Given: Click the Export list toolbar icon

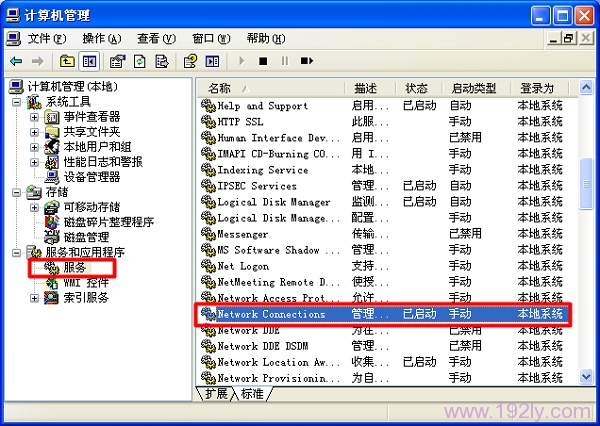Looking at the screenshot, I should tap(162, 61).
